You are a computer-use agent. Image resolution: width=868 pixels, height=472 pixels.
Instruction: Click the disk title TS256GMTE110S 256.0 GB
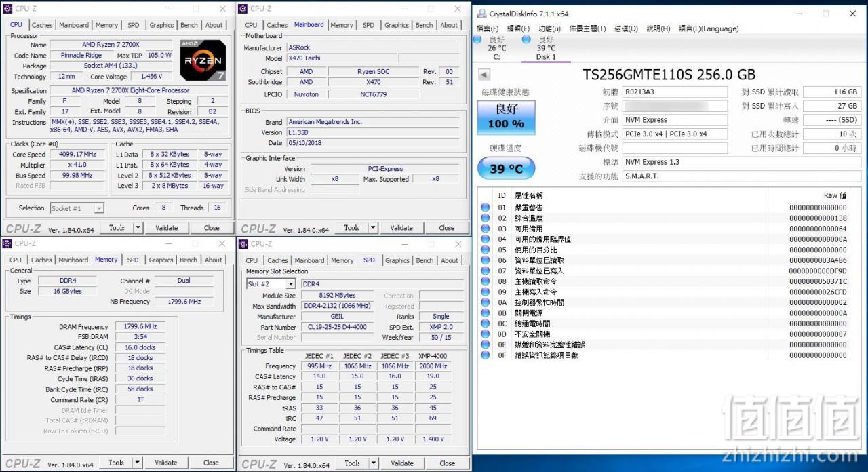click(669, 75)
